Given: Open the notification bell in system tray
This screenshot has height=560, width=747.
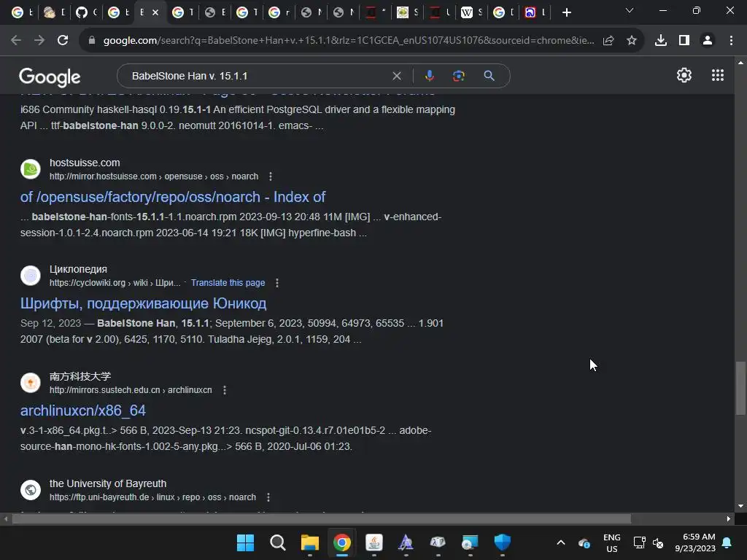Looking at the screenshot, I should pos(727,542).
